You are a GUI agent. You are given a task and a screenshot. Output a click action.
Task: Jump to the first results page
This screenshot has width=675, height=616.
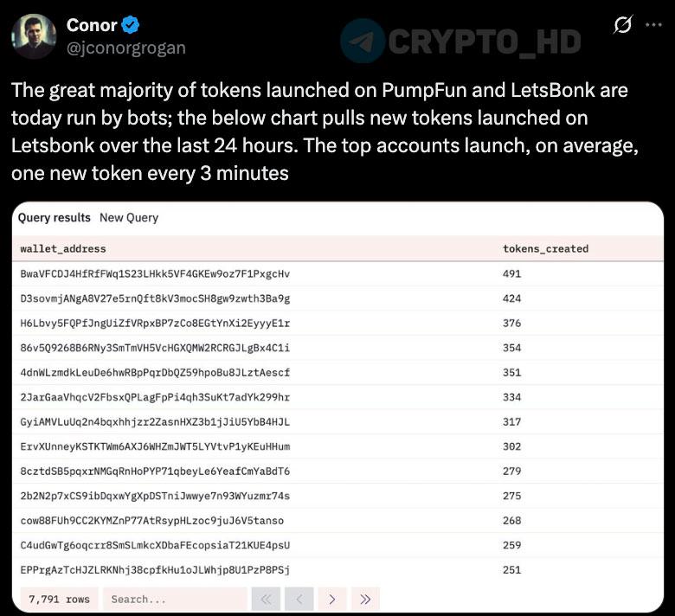[266, 599]
